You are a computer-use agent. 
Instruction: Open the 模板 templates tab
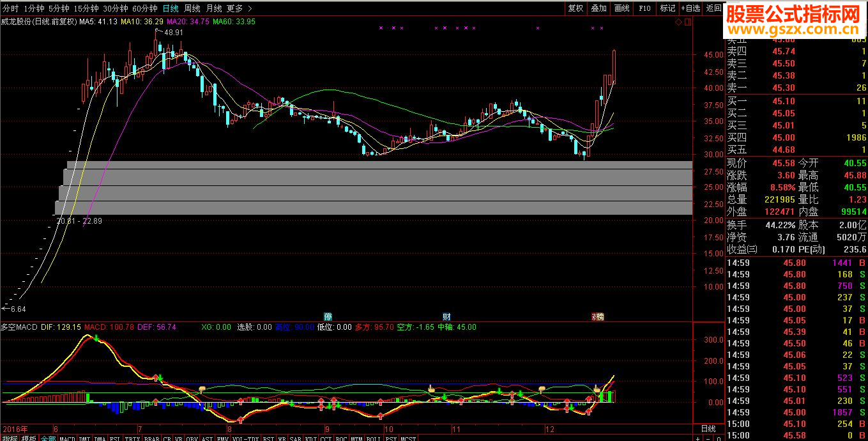pos(29,437)
